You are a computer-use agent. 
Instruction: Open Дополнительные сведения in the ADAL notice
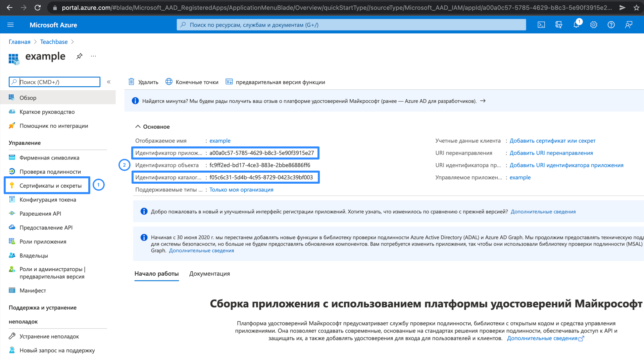click(x=201, y=251)
